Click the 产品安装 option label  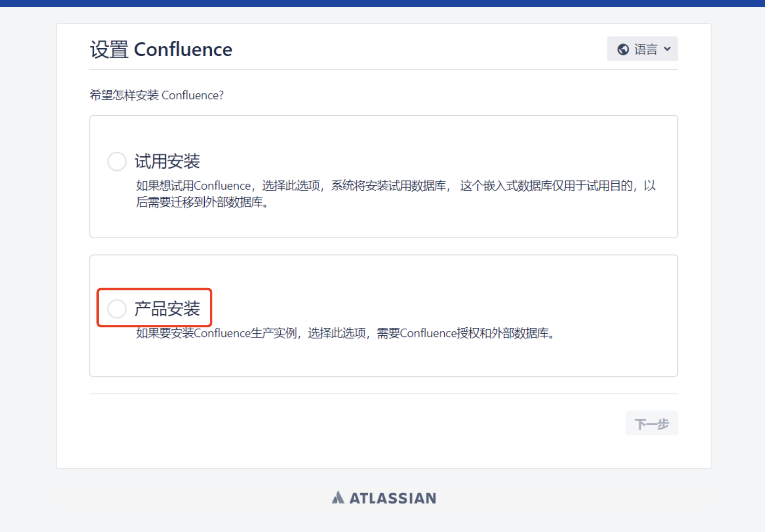click(167, 309)
